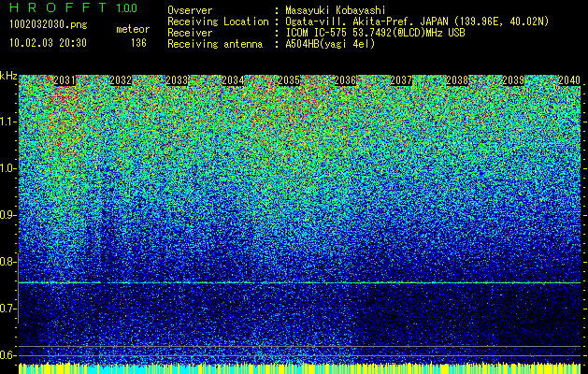588x374 pixels.
Task: Click the 2037 time marker label
Action: click(x=401, y=80)
